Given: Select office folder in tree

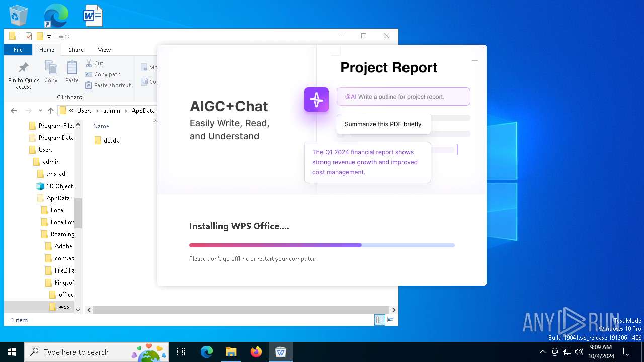Looking at the screenshot, I should coord(61,295).
